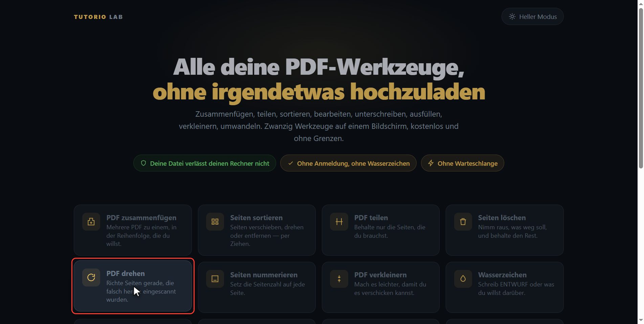Screen dimensions: 644x324
Task: Open the Seiten sortieren tool card
Action: point(257,230)
